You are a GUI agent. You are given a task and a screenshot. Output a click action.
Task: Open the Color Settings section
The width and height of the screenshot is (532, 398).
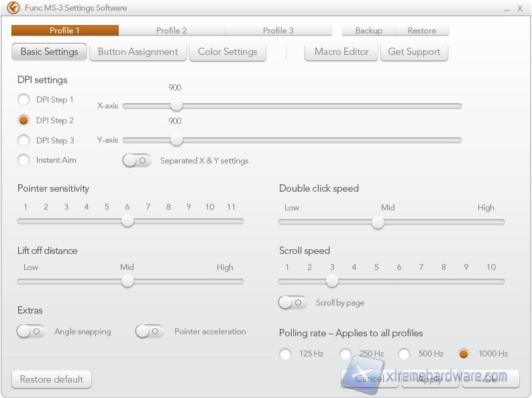tap(227, 52)
